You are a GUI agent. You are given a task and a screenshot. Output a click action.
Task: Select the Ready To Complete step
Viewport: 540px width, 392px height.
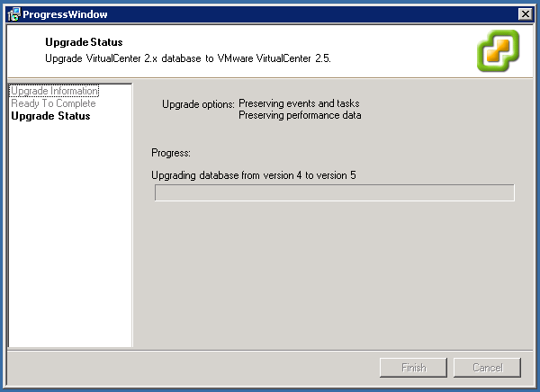pos(53,103)
